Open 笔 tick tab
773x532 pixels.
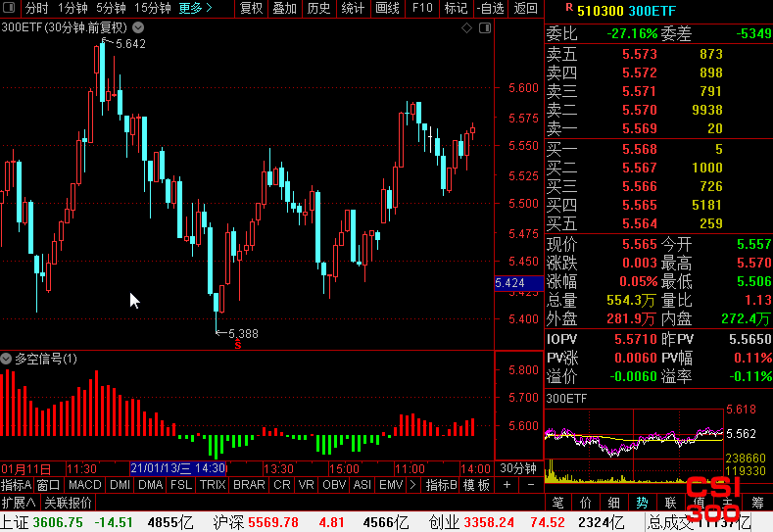(557, 503)
